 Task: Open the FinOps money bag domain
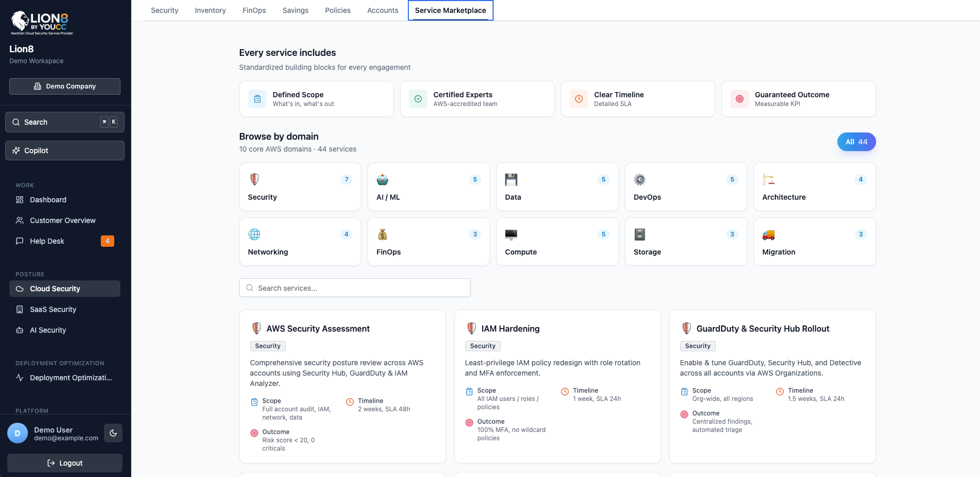pyautogui.click(x=428, y=242)
